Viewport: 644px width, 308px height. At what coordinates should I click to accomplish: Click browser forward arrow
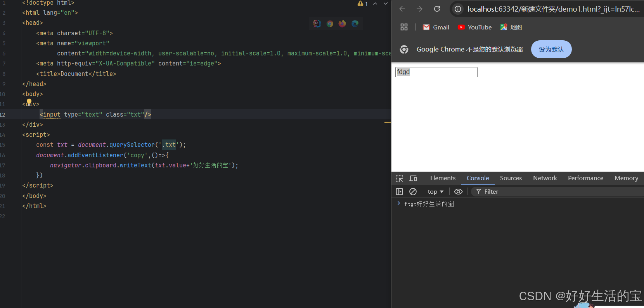pos(419,9)
